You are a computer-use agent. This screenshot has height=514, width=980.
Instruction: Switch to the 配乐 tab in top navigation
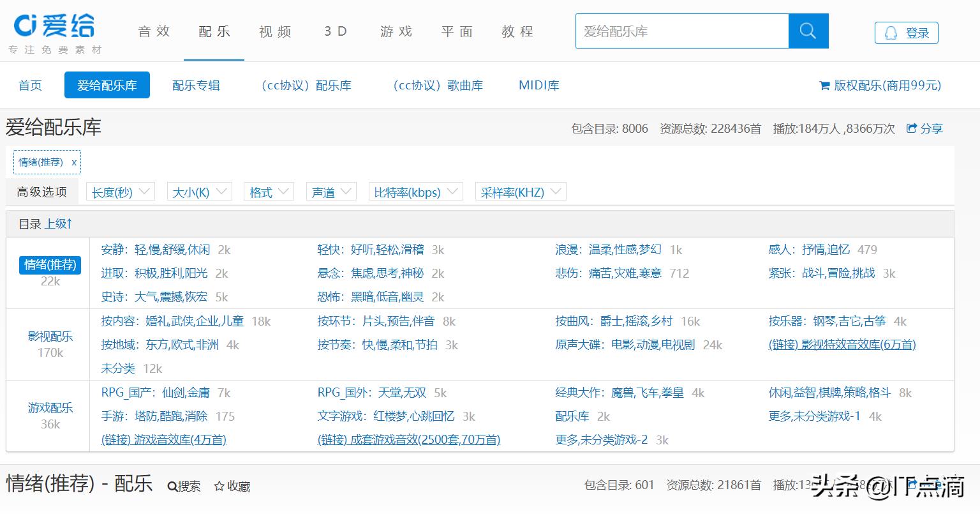point(214,31)
